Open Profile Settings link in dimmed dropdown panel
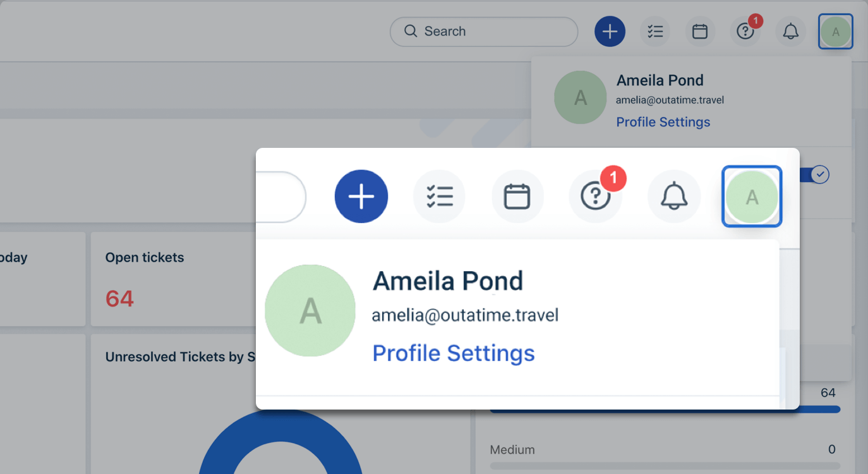 coord(663,122)
